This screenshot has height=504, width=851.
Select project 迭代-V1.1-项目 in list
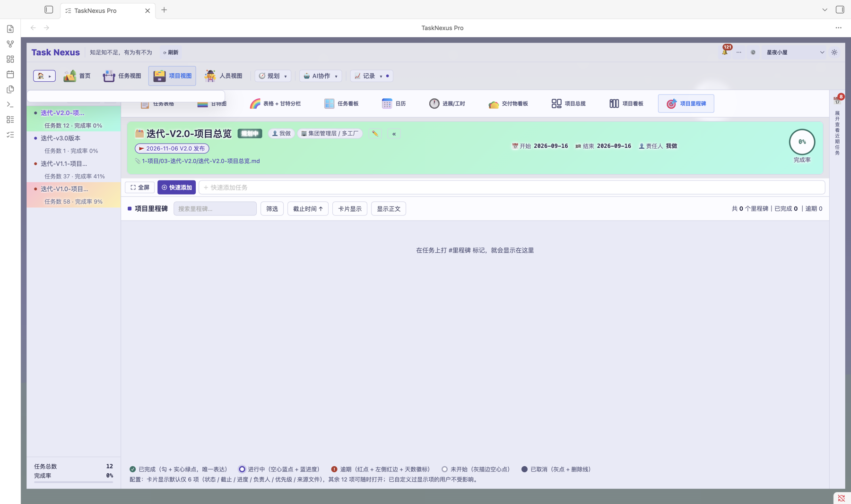click(x=74, y=170)
